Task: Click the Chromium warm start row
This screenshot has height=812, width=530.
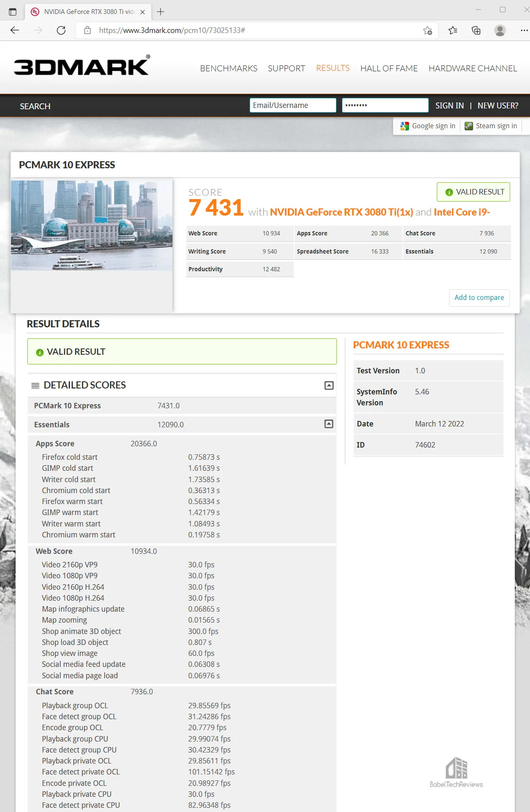Action: point(182,534)
